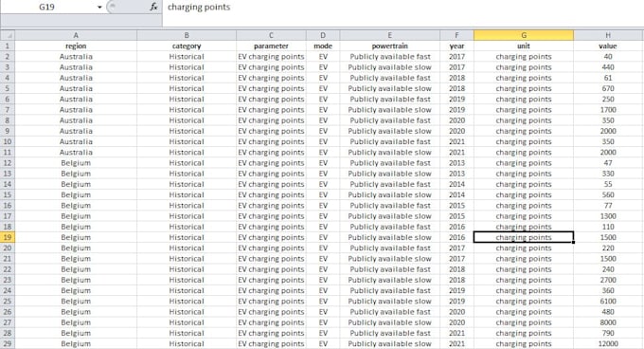Select value cell 61 in row 4
Screen dimensions: 644x349
608,78
